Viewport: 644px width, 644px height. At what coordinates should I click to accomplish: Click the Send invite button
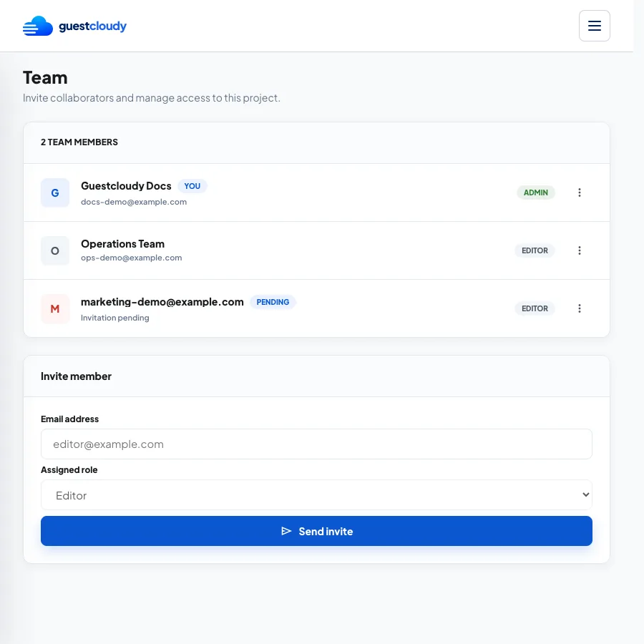[316, 531]
